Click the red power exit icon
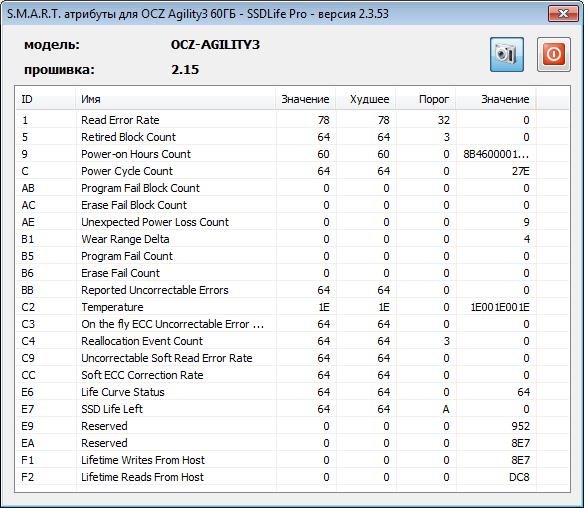Viewport: 584px width, 508px height. point(553,54)
